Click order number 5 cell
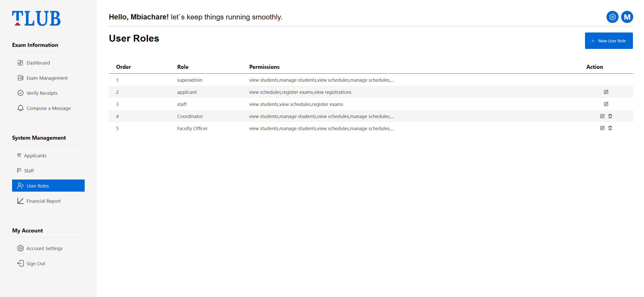 click(117, 128)
